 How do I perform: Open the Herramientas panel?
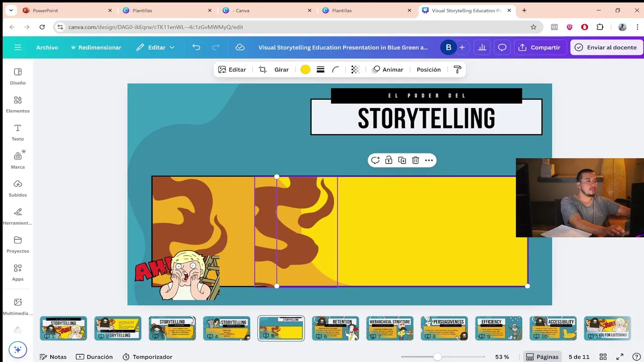click(18, 217)
